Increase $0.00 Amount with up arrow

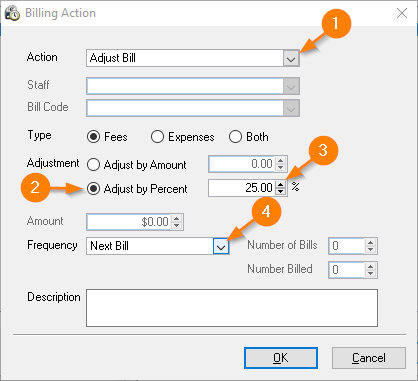point(177,218)
